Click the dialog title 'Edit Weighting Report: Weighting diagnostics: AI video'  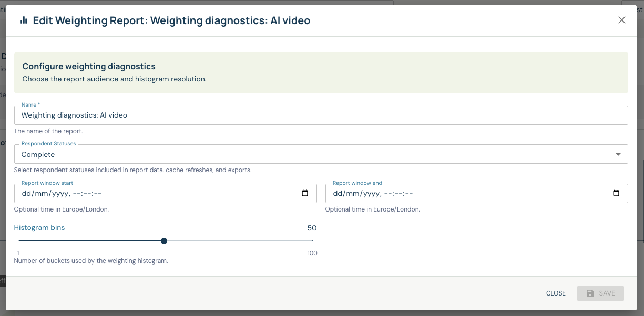pyautogui.click(x=171, y=20)
